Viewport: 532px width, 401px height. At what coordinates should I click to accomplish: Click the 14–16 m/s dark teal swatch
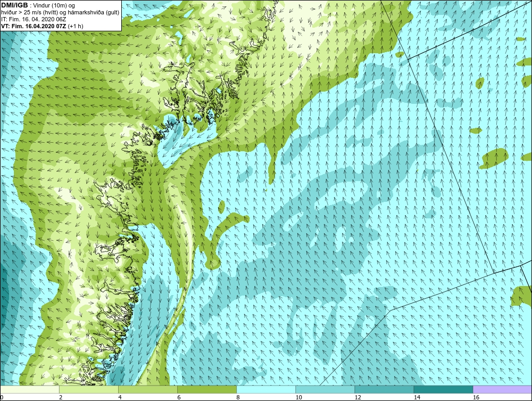tap(443, 389)
